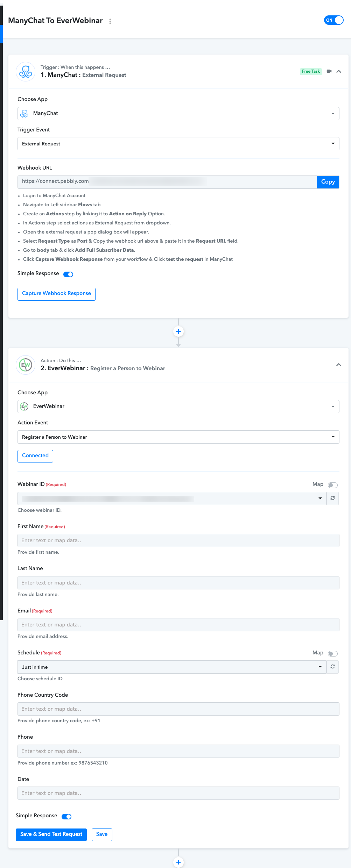Click Capture Webhook Response
Screen dimensions: 351x868
56,294
